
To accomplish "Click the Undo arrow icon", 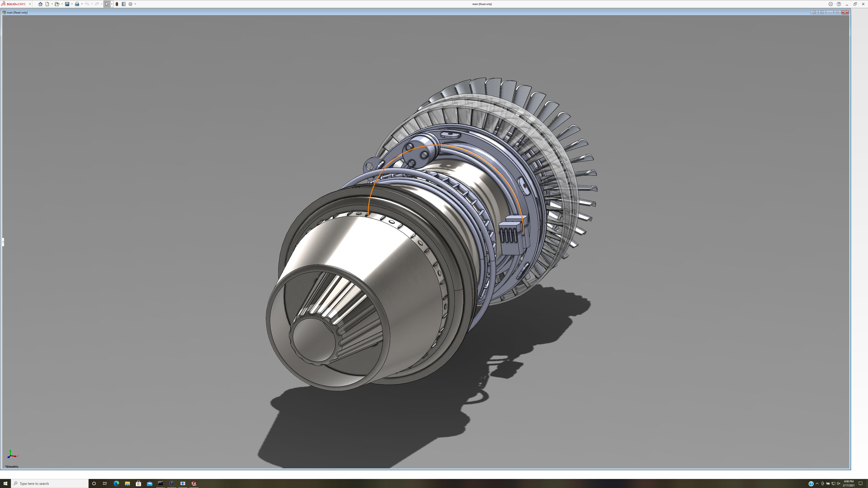I will (87, 4).
